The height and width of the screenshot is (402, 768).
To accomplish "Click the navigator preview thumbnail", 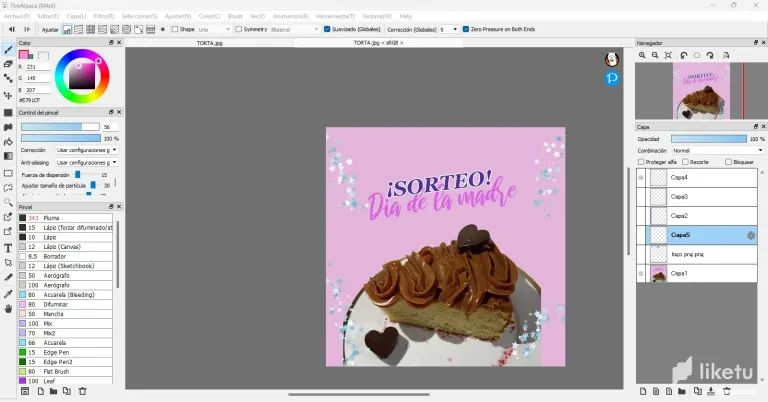I will (701, 91).
